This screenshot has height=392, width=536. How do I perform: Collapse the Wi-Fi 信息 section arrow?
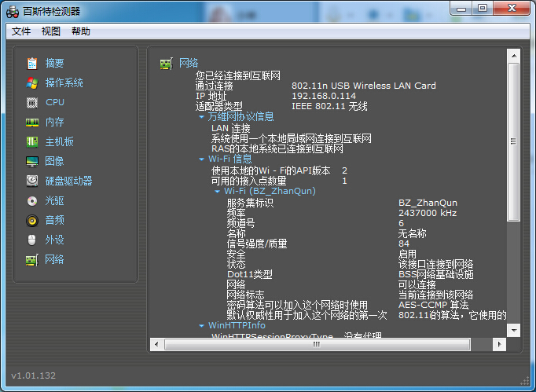[201, 159]
